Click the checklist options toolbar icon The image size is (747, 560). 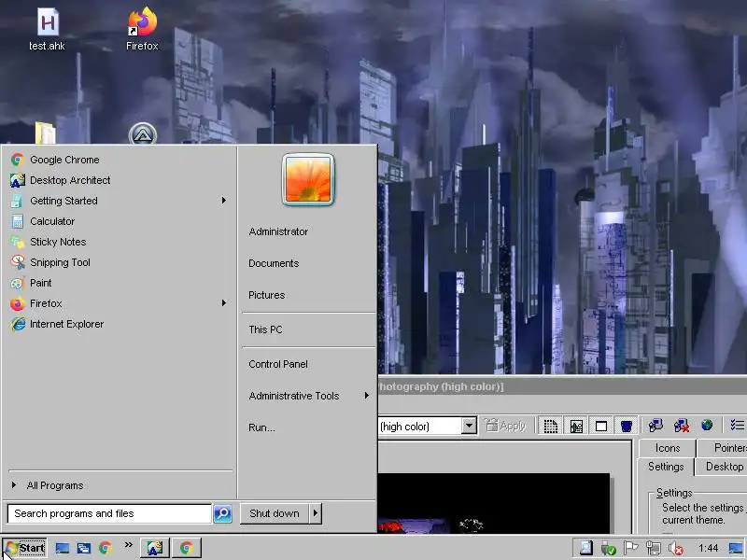[x=737, y=425]
